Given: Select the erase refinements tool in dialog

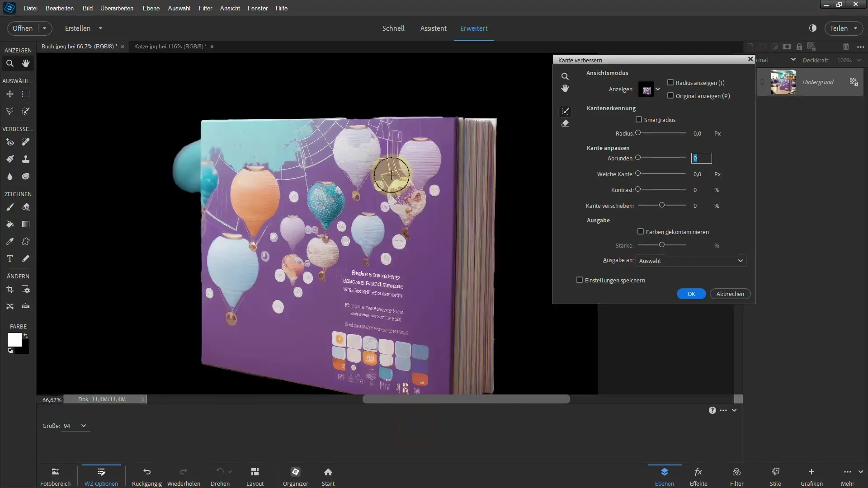Looking at the screenshot, I should pyautogui.click(x=565, y=124).
